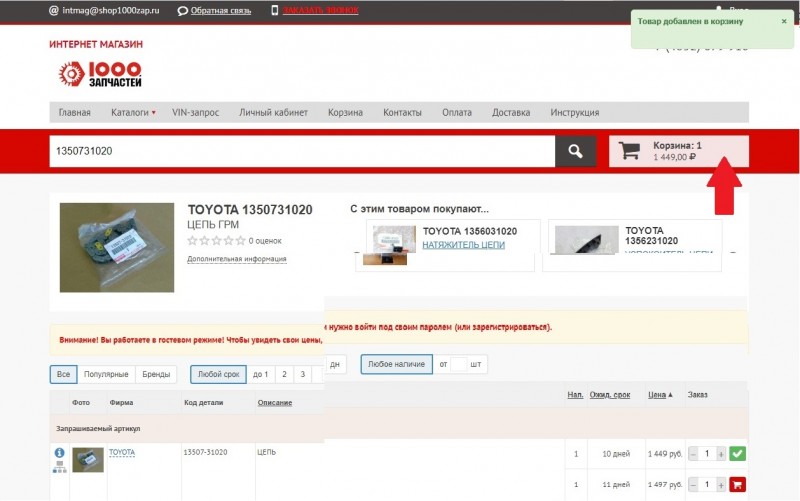The width and height of the screenshot is (800, 501).
Task: Select the delivery term option 2
Action: (x=284, y=374)
